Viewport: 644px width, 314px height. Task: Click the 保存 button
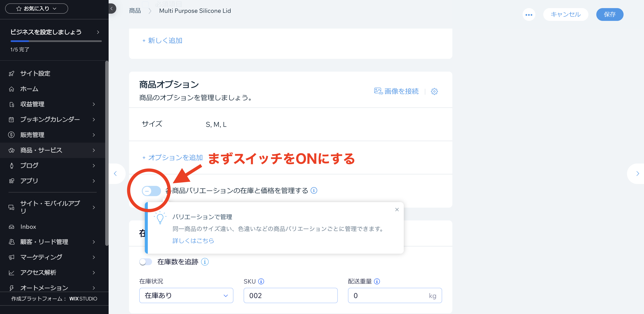pyautogui.click(x=609, y=14)
